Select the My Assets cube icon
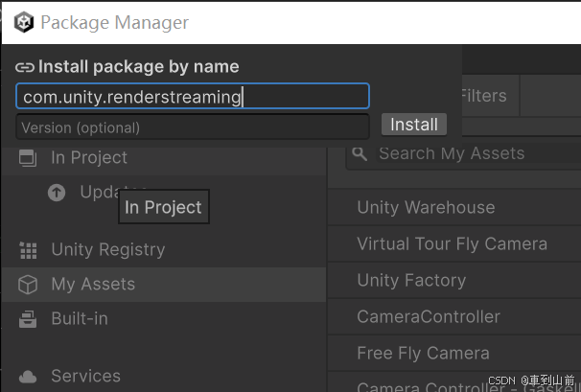Image resolution: width=581 pixels, height=392 pixels. [28, 285]
